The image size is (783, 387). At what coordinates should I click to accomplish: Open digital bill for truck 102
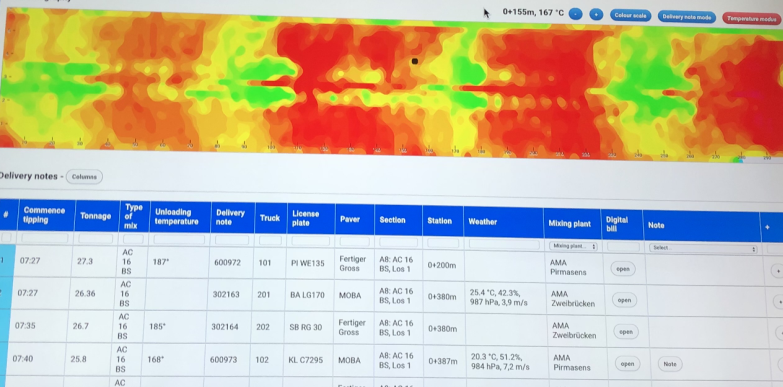pos(627,364)
